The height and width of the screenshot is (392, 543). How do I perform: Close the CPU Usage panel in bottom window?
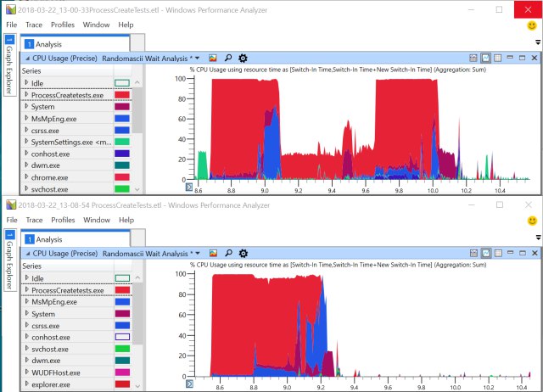535,253
